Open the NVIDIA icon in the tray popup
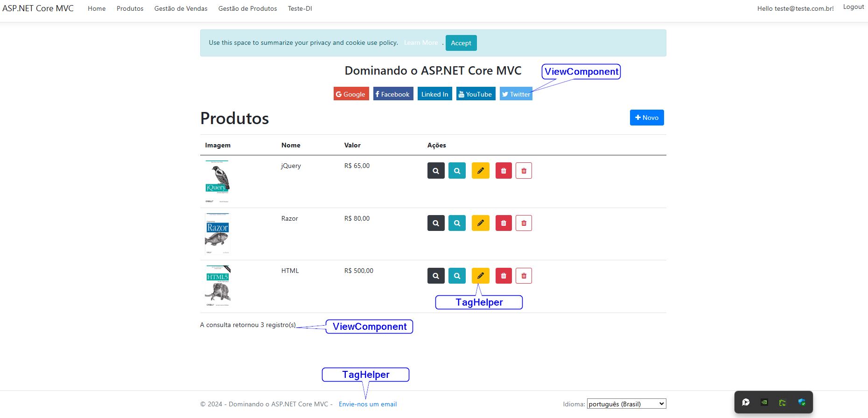Image resolution: width=868 pixels, height=418 pixels. tap(764, 402)
